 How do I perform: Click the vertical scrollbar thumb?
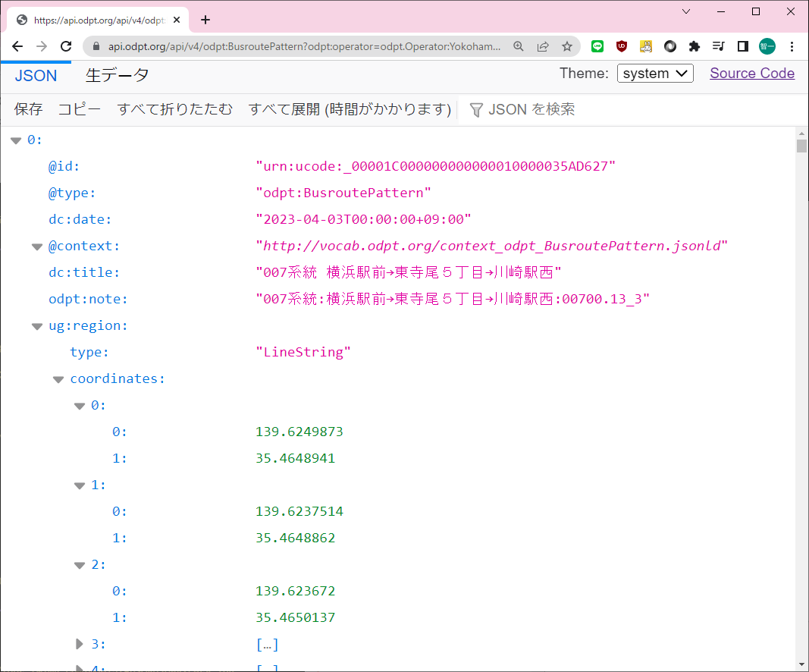click(801, 146)
